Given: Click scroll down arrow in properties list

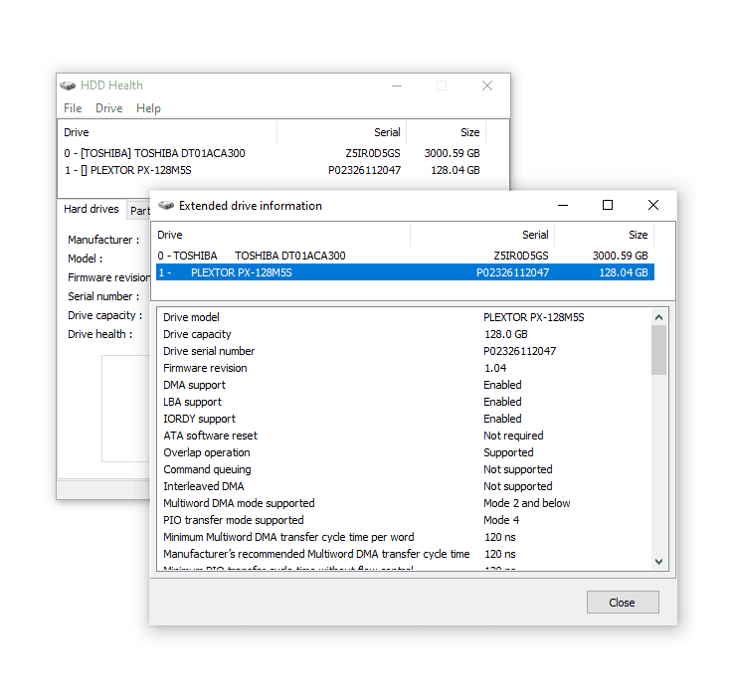Looking at the screenshot, I should (658, 561).
